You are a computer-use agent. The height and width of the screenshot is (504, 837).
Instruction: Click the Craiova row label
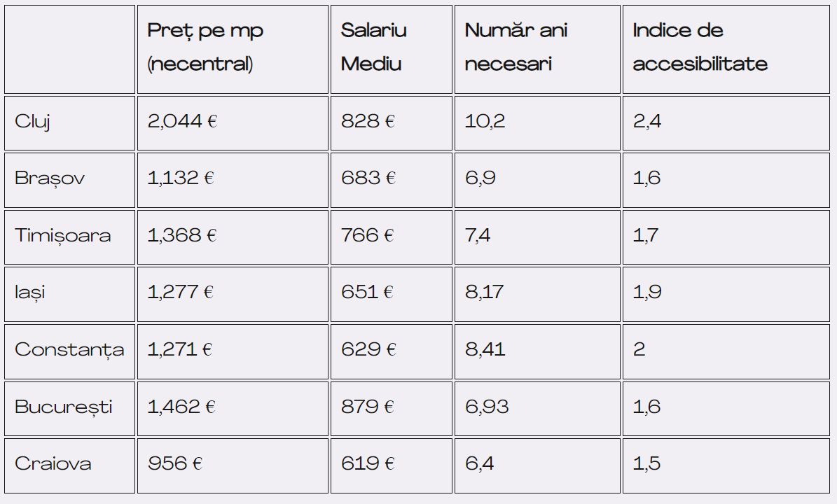[69, 465]
